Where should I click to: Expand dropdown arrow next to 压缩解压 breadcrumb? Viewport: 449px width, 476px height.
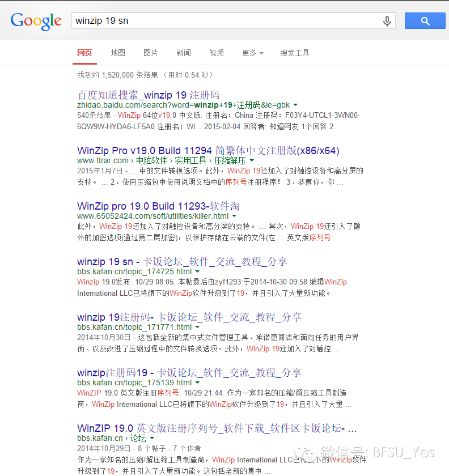point(252,160)
